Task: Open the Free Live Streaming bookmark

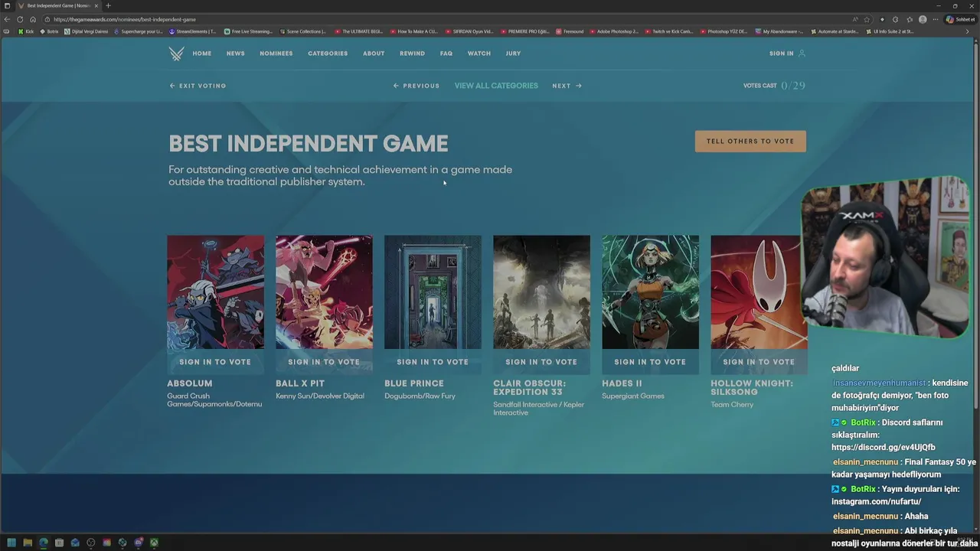Action: (248, 31)
